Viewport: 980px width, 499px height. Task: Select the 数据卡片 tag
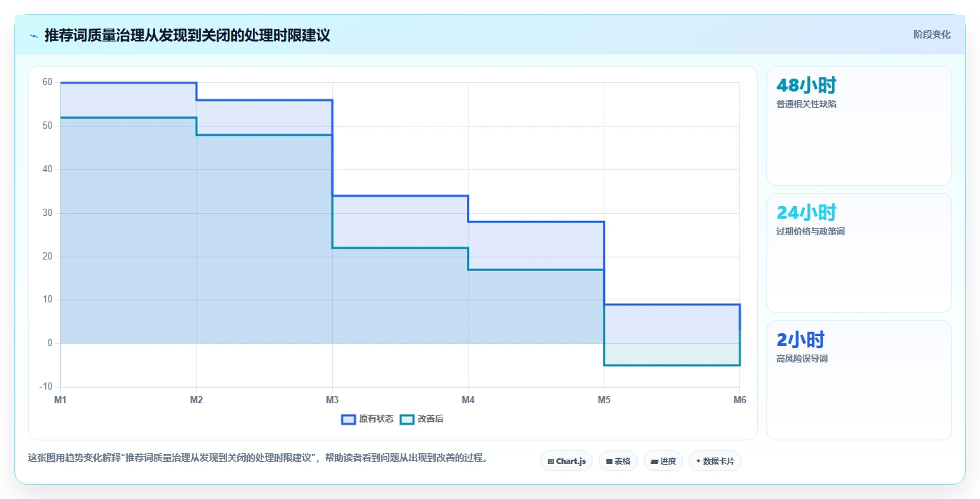[x=714, y=461]
